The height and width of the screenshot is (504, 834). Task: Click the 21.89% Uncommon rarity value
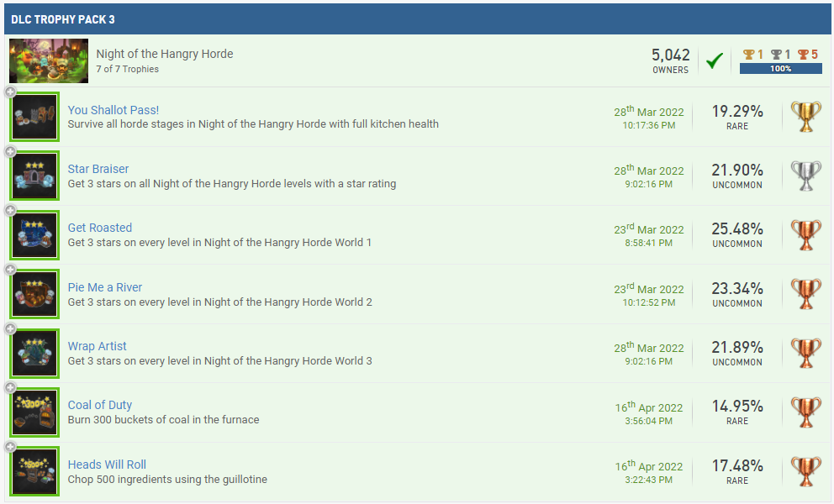pos(737,348)
